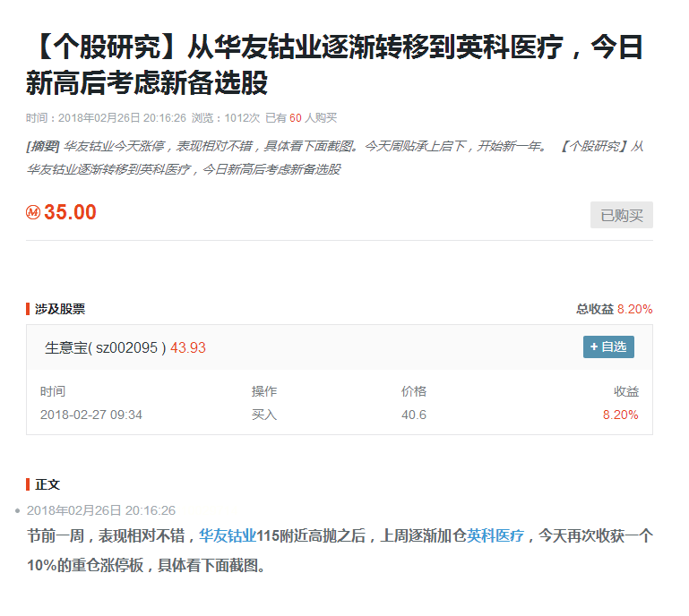Click the bullet dot before the post timestamp
This screenshot has width=689, height=616.
click(18, 510)
